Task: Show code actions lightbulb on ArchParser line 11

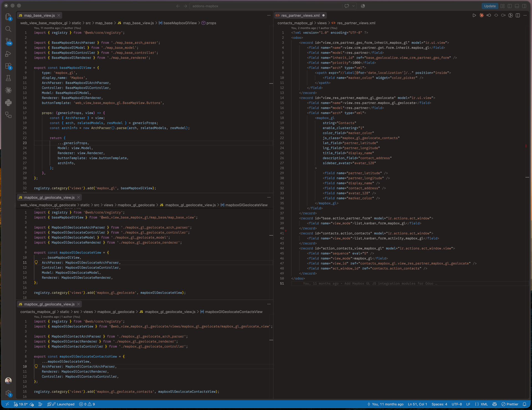Action: tap(36, 262)
